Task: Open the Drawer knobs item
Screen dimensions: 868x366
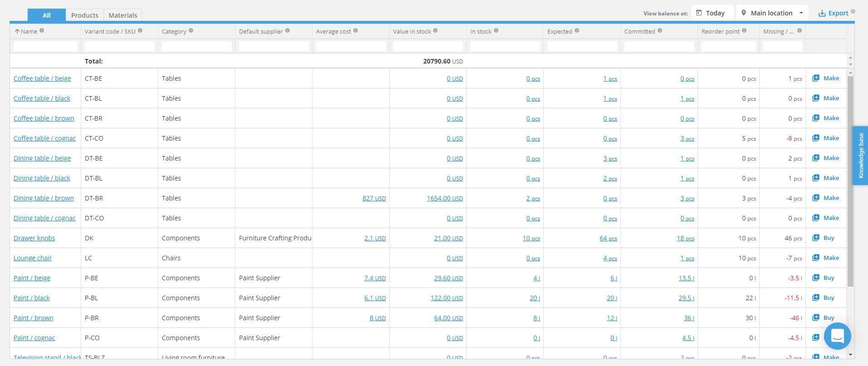Action: (34, 238)
